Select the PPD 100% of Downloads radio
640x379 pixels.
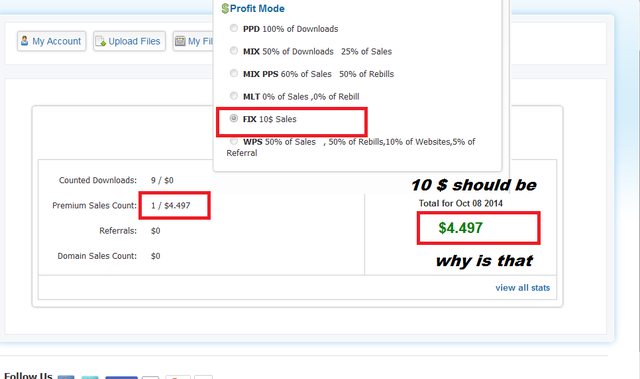[234, 28]
